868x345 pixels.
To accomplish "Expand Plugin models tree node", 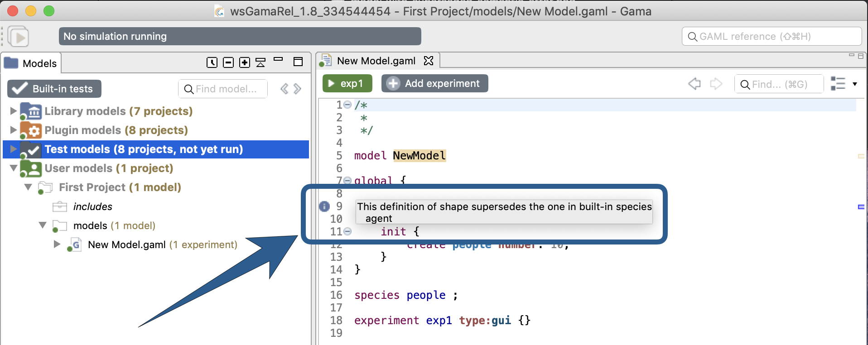I will click(x=13, y=130).
